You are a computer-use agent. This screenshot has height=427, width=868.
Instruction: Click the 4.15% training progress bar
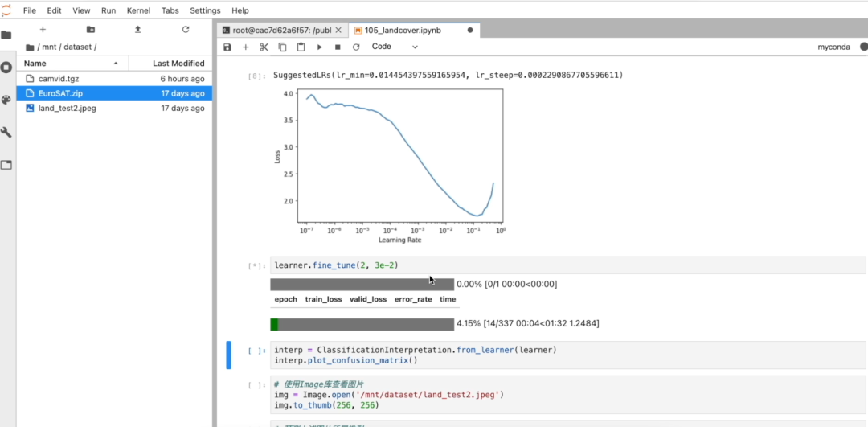[362, 324]
